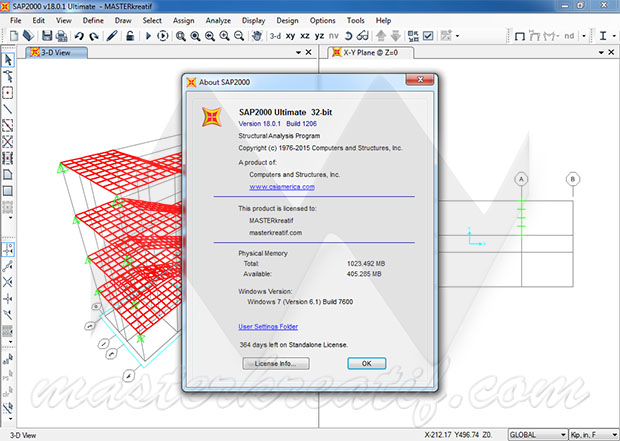
Task: Click the Open file icon
Action: [28, 36]
